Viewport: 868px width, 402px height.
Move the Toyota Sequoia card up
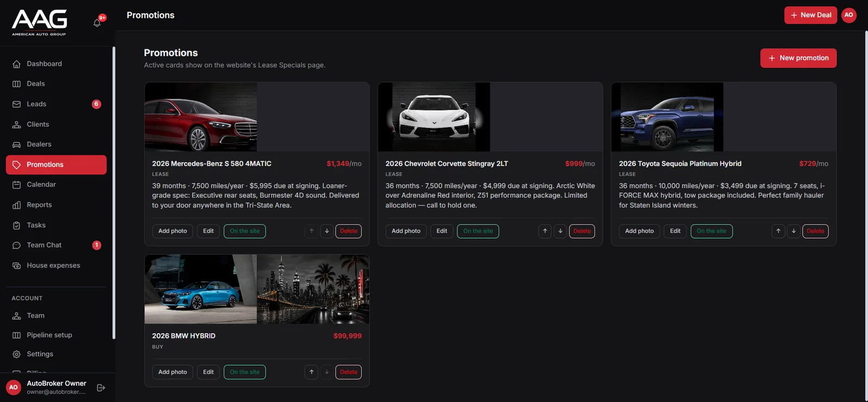pyautogui.click(x=778, y=231)
